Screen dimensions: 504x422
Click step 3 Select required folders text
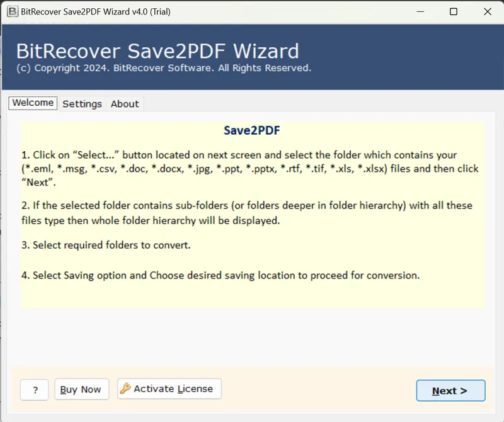[106, 245]
